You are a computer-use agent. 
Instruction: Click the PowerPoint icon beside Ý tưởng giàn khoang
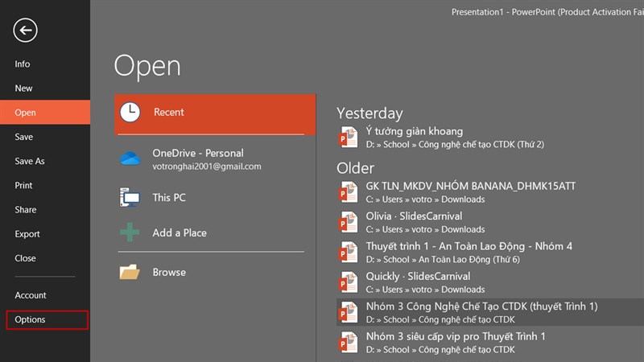(x=348, y=137)
